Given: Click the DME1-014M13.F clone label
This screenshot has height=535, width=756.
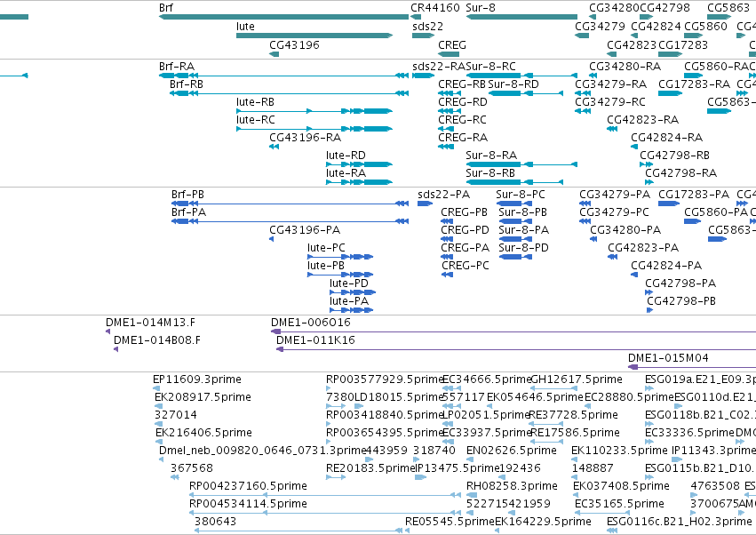Looking at the screenshot, I should click(x=150, y=323).
